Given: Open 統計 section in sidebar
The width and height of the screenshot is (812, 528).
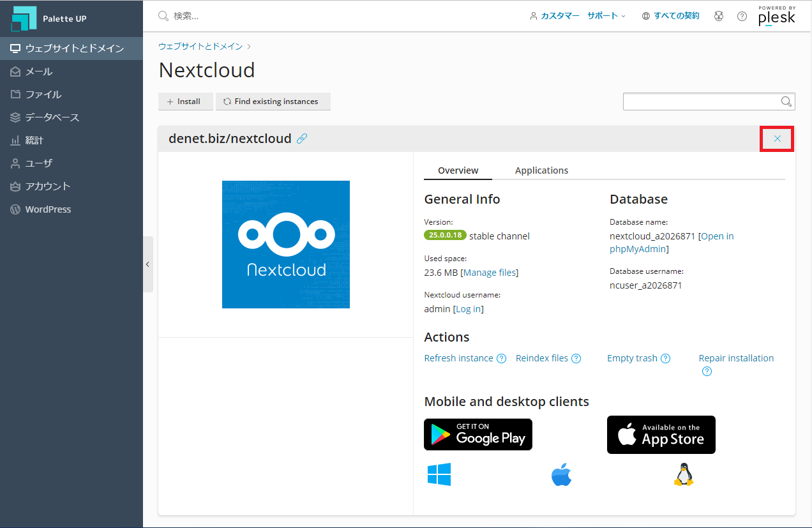Looking at the screenshot, I should 71,140.
